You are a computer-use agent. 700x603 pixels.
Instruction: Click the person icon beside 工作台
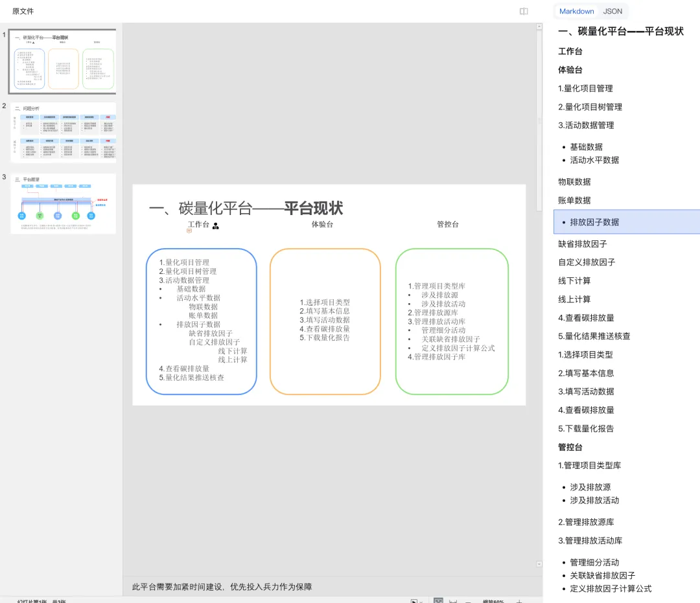(216, 226)
